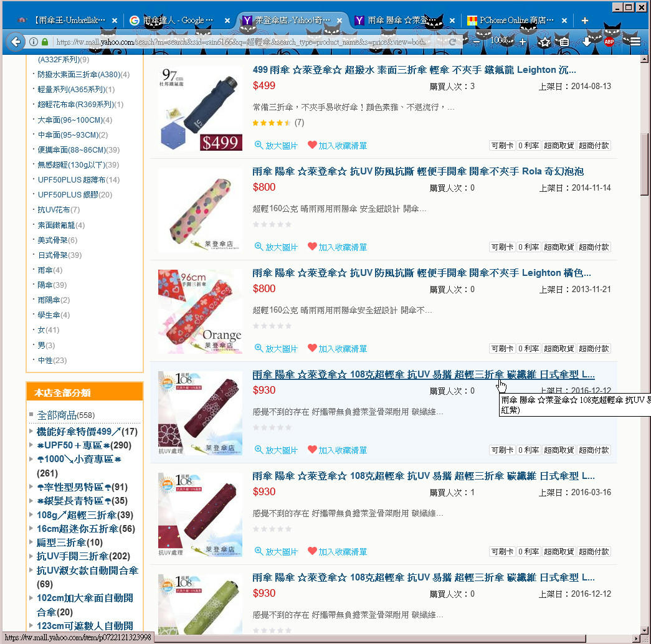
Task: Open 全部商品(558) in the store categories
Action: [x=66, y=415]
